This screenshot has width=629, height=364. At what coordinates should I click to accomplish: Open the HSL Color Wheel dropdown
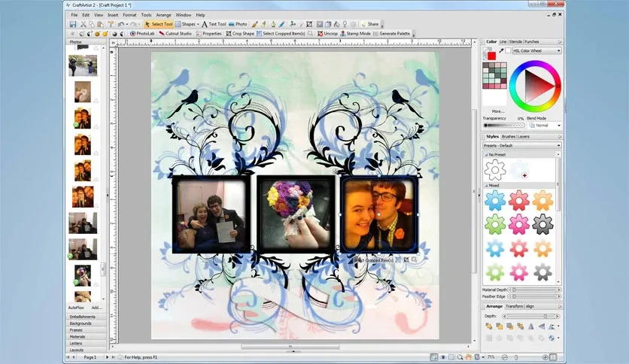point(537,50)
